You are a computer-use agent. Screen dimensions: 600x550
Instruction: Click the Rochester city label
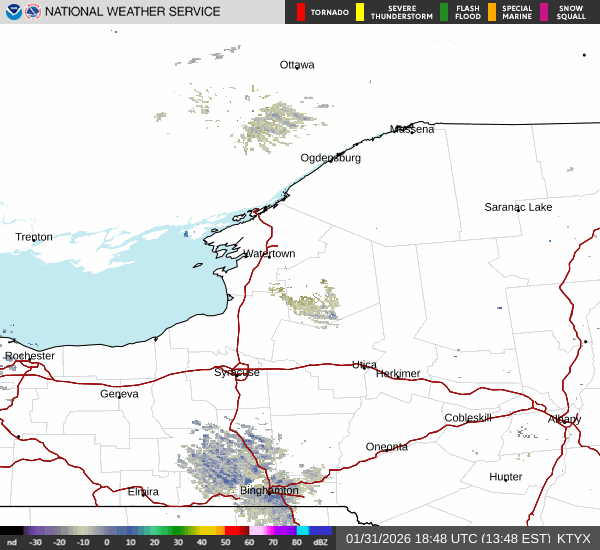[30, 356]
